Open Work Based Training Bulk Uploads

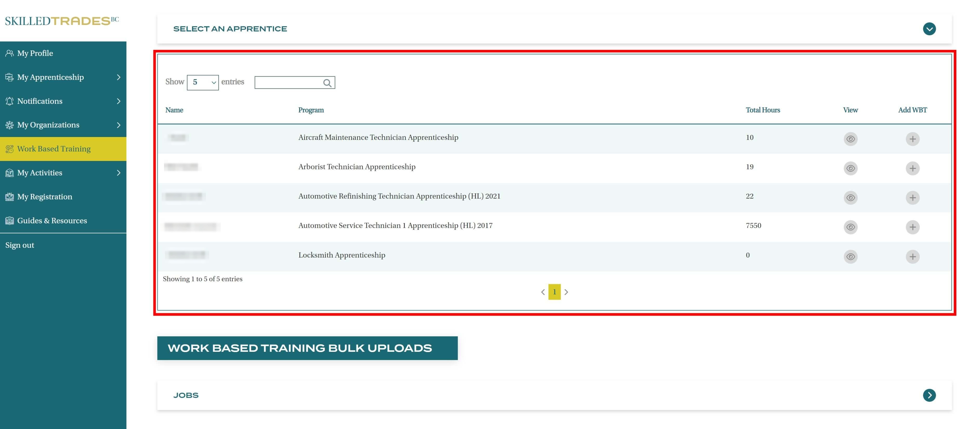point(307,348)
